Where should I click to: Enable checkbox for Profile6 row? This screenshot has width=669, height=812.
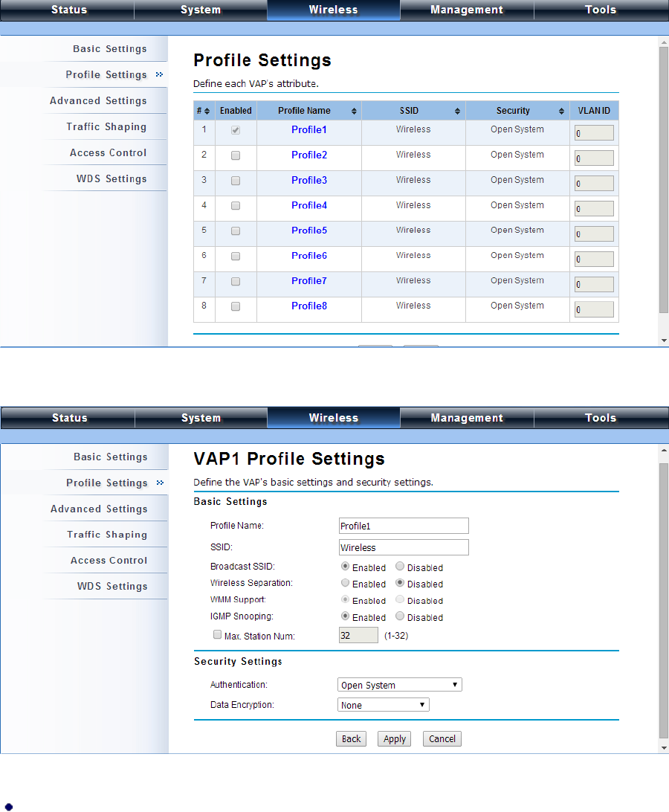pos(236,257)
